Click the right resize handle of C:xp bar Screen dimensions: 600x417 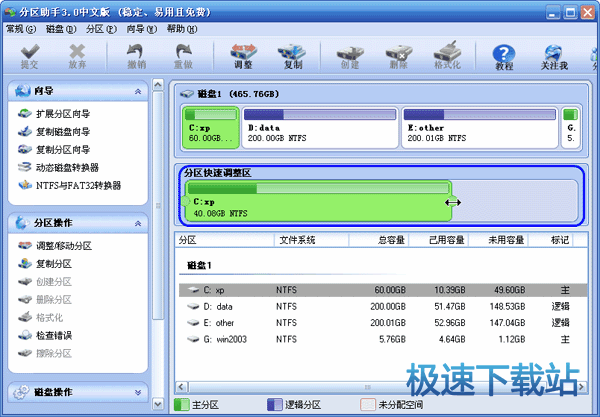pos(452,202)
